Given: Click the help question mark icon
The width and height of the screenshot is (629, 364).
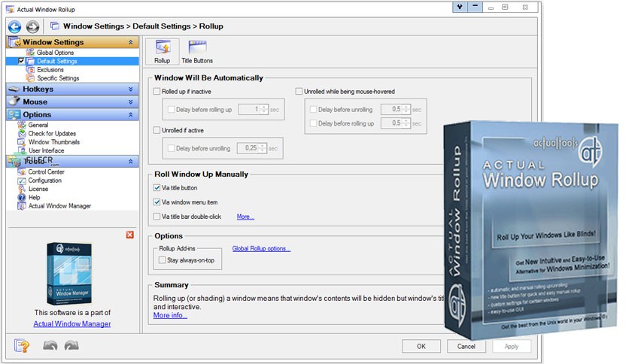Looking at the screenshot, I should pos(22,345).
